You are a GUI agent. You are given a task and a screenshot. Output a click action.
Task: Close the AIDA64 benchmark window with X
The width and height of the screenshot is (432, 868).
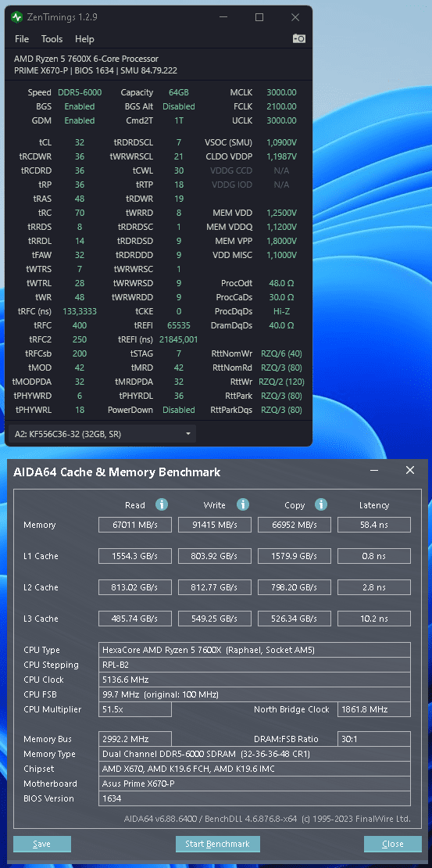point(410,470)
